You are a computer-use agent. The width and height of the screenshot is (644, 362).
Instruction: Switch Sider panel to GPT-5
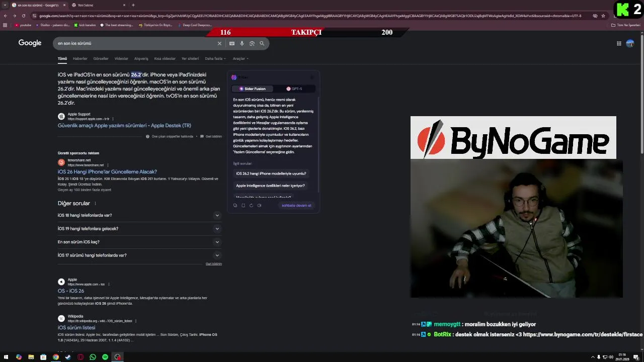click(x=294, y=88)
